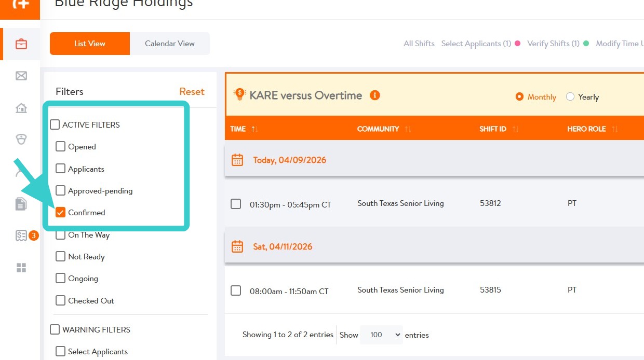Open the grid apps icon in sidebar
Image resolution: width=644 pixels, height=360 pixels.
(x=21, y=268)
